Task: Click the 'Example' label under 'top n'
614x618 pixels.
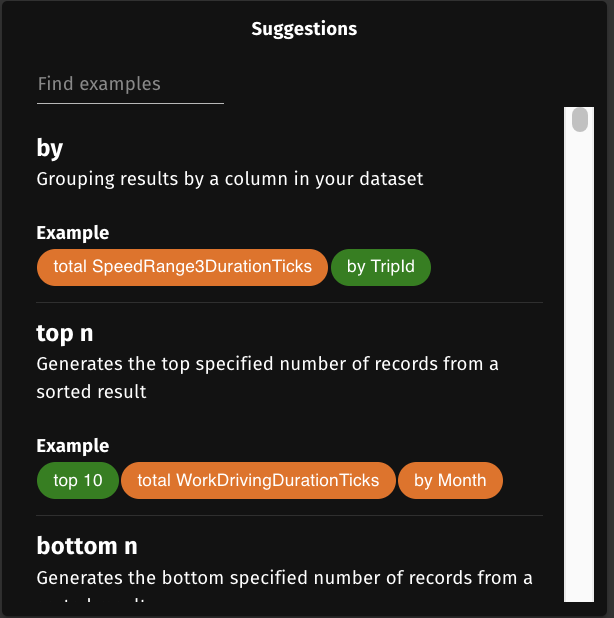Action: click(73, 446)
